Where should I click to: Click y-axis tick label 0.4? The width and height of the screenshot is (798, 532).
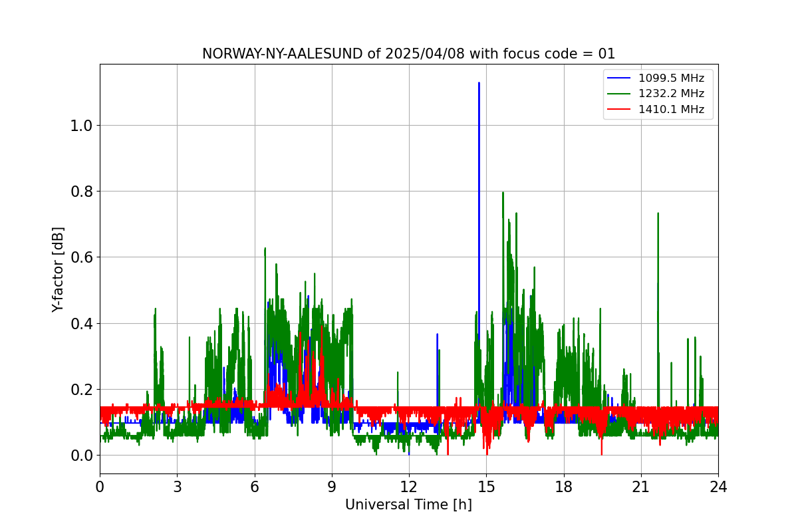point(82,324)
